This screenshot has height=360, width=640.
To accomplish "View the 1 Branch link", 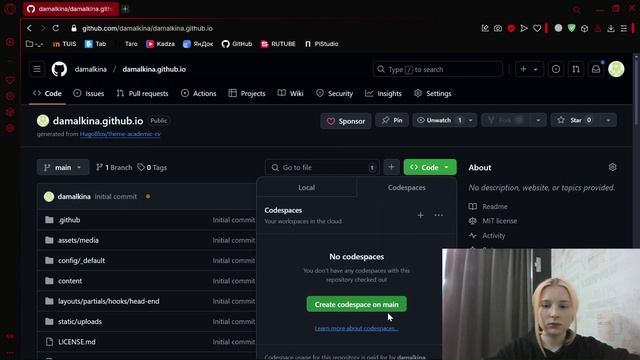I will pyautogui.click(x=114, y=167).
